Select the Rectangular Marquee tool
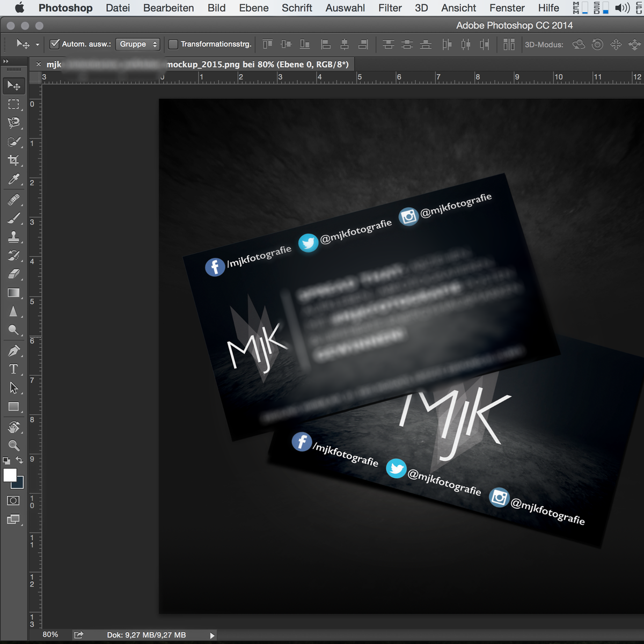This screenshot has width=644, height=644. pyautogui.click(x=13, y=104)
